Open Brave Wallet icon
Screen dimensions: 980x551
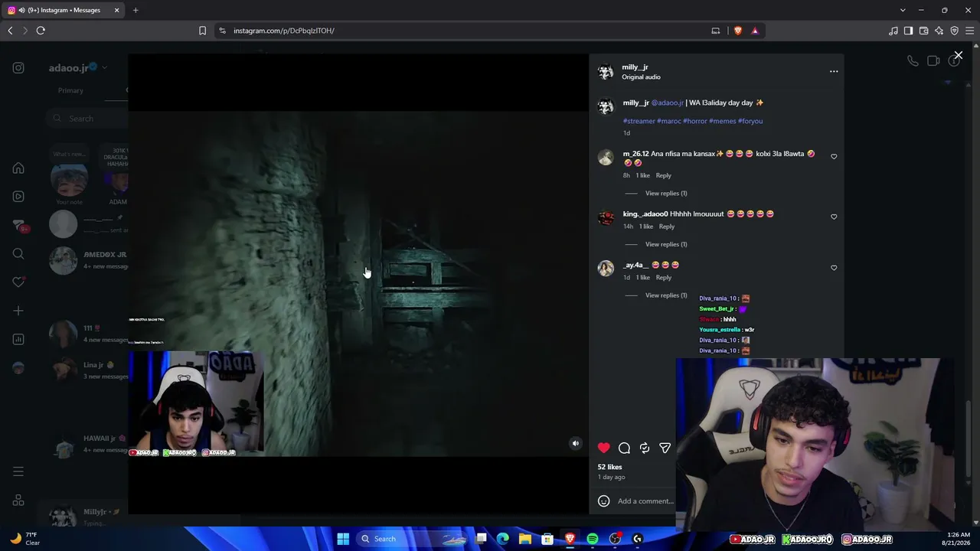[924, 31]
